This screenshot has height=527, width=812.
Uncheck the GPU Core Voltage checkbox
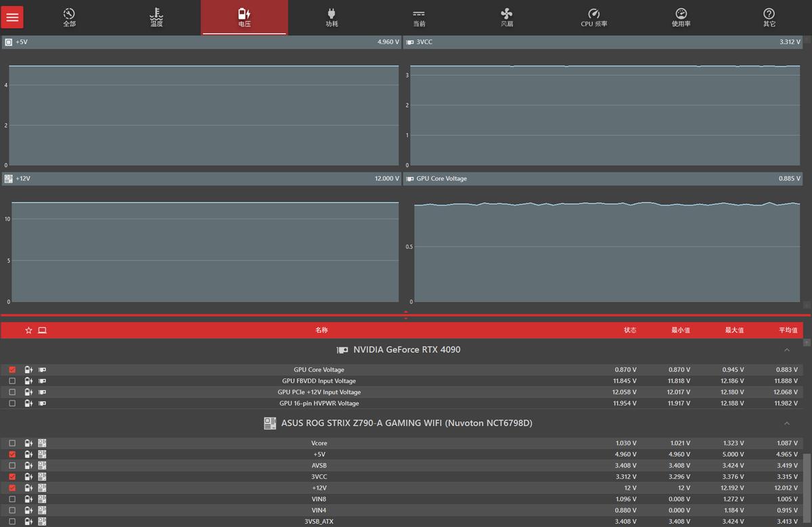(x=12, y=370)
